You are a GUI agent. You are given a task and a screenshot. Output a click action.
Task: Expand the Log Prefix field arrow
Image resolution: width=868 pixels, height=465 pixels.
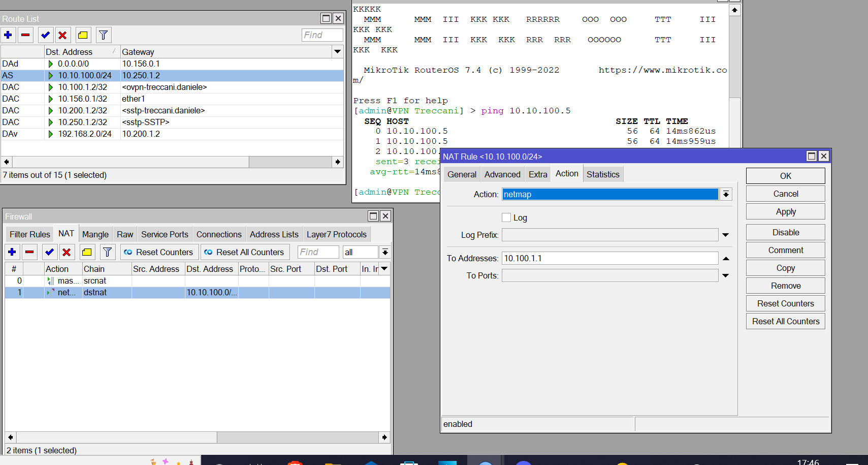click(x=726, y=235)
